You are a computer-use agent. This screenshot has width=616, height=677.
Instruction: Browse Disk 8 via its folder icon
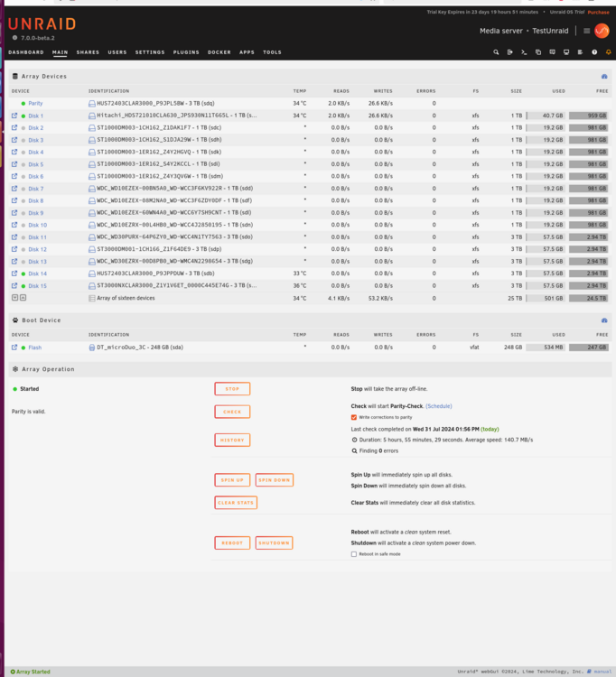pyautogui.click(x=14, y=200)
